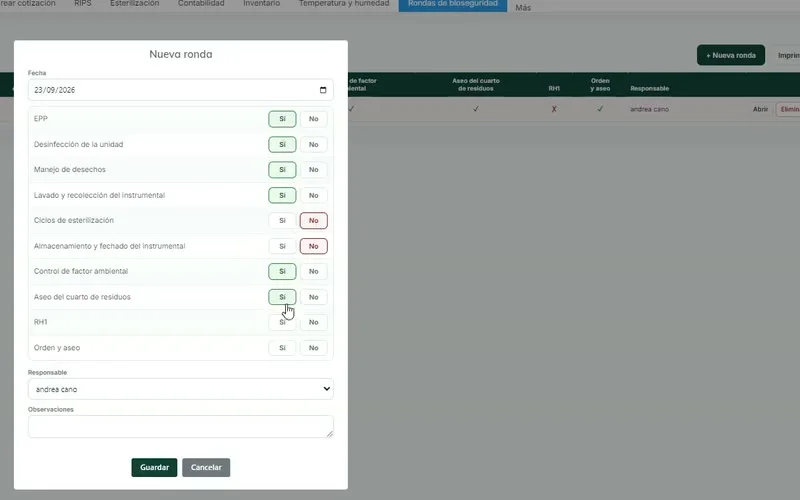The width and height of the screenshot is (800, 500).
Task: Click the + Nueva ronda button
Action: tap(731, 55)
